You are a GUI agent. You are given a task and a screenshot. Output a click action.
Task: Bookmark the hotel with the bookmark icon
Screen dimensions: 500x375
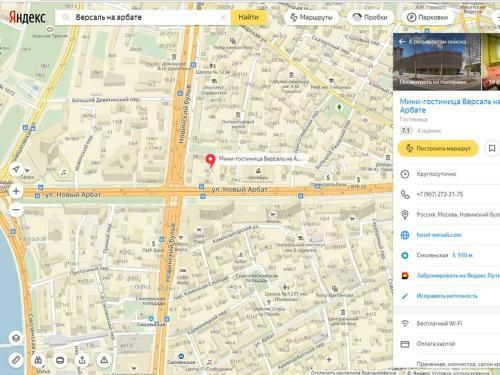492,148
